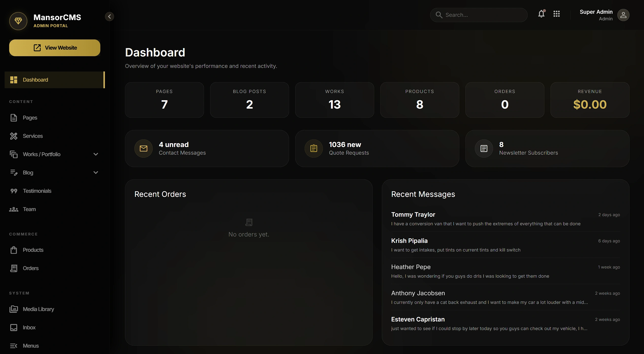
Task: Select Dashboard in the sidebar
Action: pyautogui.click(x=55, y=80)
